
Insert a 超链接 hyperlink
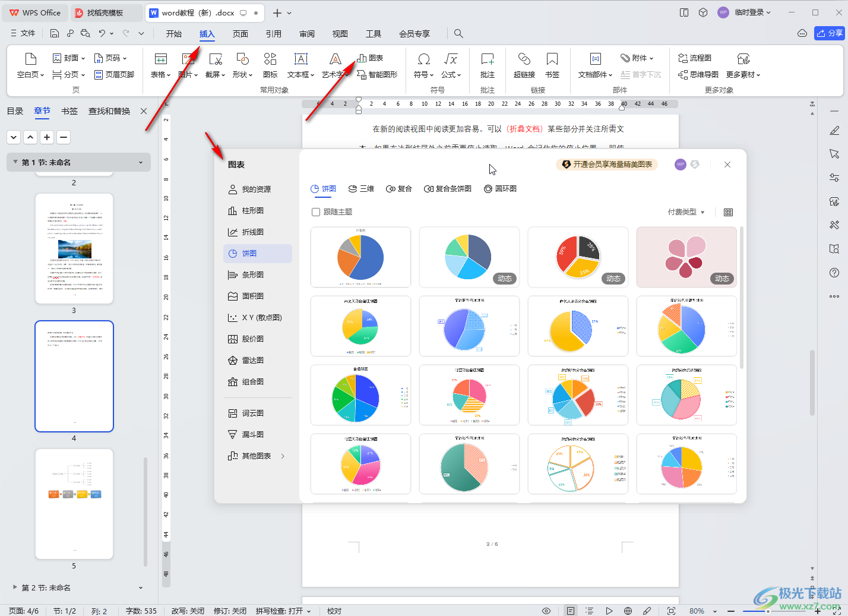click(524, 65)
